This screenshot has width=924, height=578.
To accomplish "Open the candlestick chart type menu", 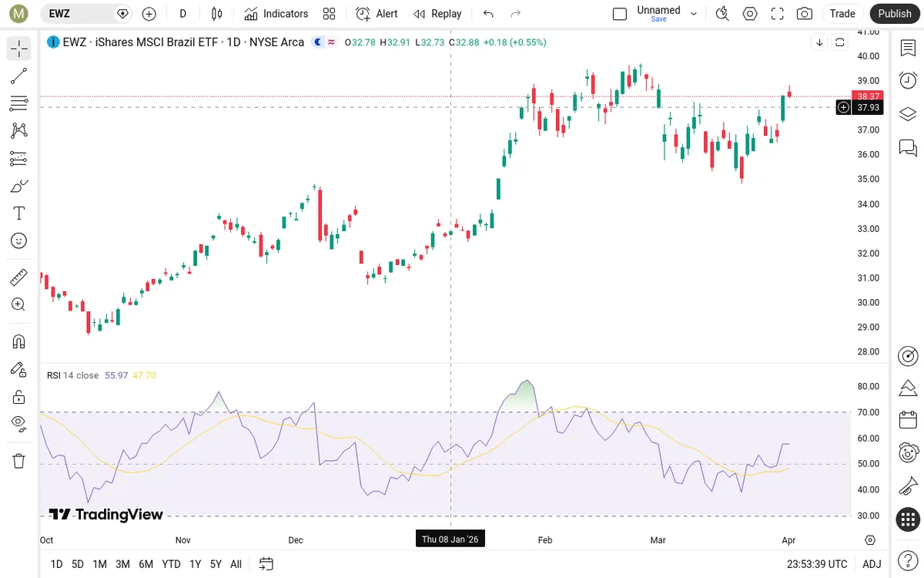I will [x=216, y=14].
